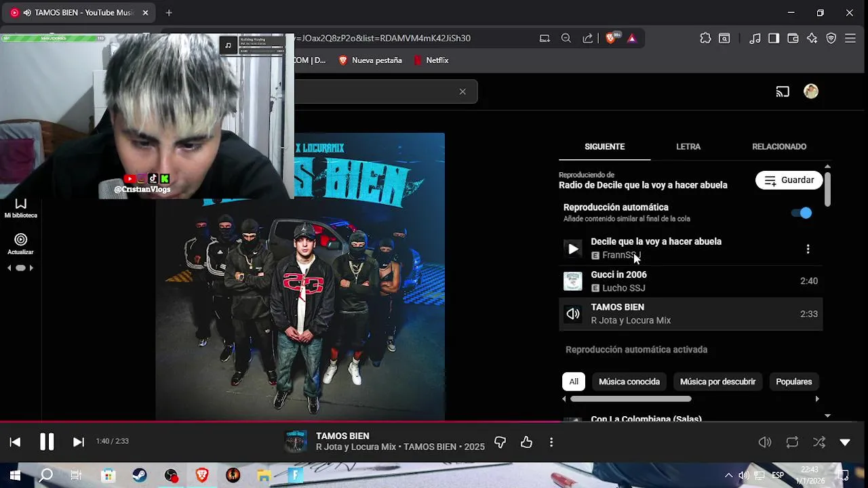The image size is (868, 488).
Task: Skip to the previous track
Action: [x=15, y=442]
